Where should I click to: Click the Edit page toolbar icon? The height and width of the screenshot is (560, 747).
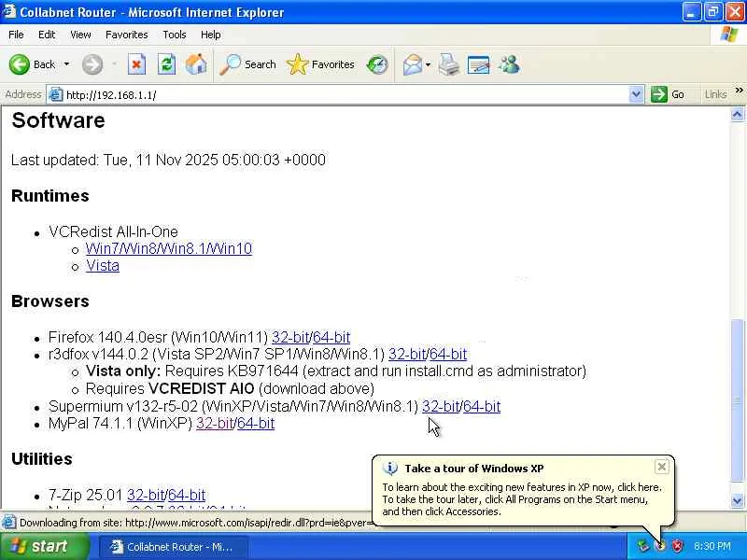pos(479,64)
